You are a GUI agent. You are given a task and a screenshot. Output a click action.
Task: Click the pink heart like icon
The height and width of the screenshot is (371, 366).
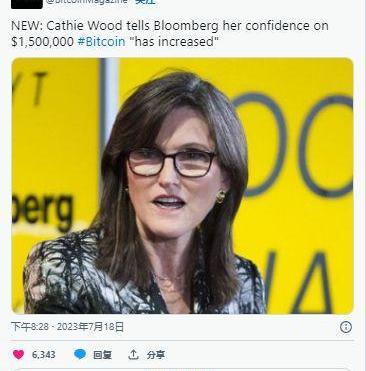(x=19, y=354)
